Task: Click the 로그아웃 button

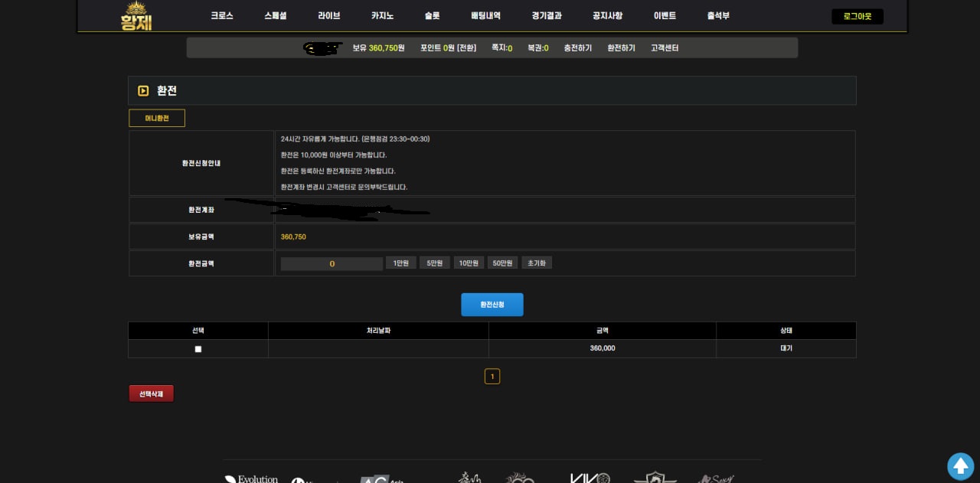Action: pyautogui.click(x=857, y=16)
